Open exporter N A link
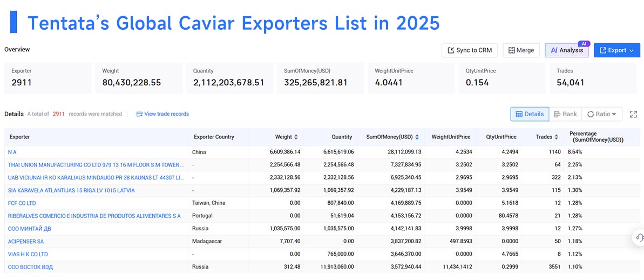Viewport: 644px width, 280px height. (x=12, y=152)
